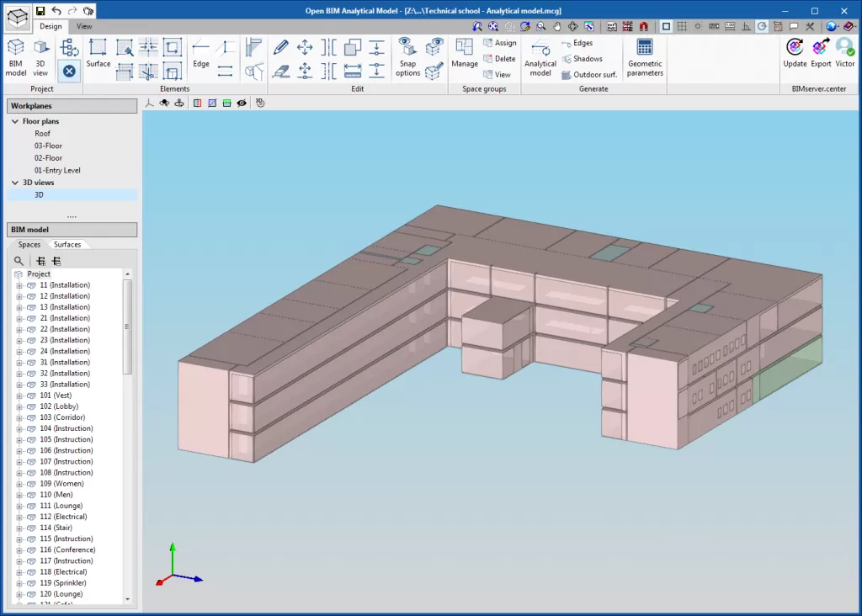Click the save floppy disk icon

click(x=40, y=11)
